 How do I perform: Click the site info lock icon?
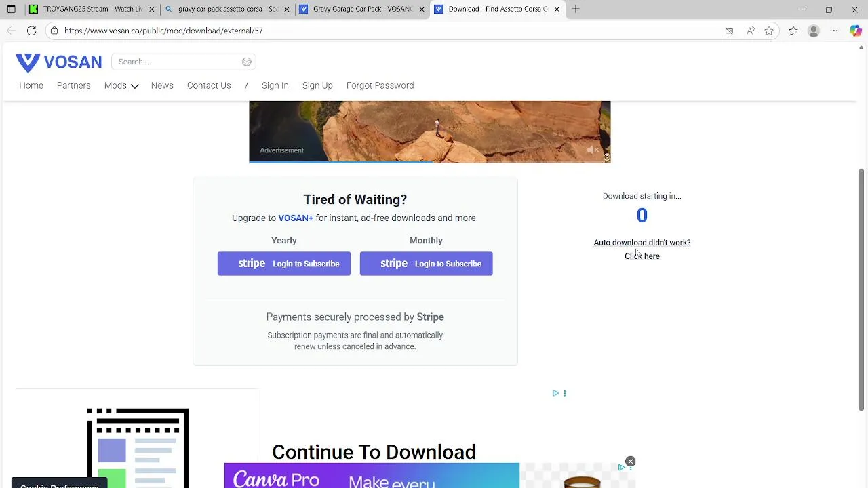pos(54,30)
